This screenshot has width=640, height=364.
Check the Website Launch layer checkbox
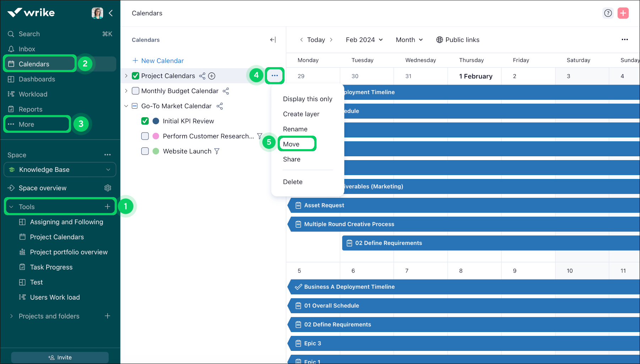[145, 151]
